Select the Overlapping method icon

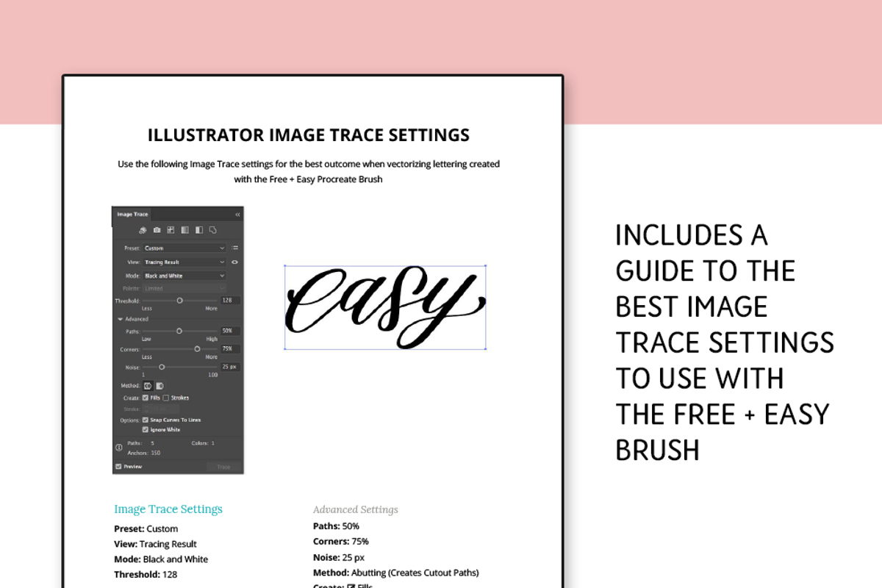tap(159, 385)
